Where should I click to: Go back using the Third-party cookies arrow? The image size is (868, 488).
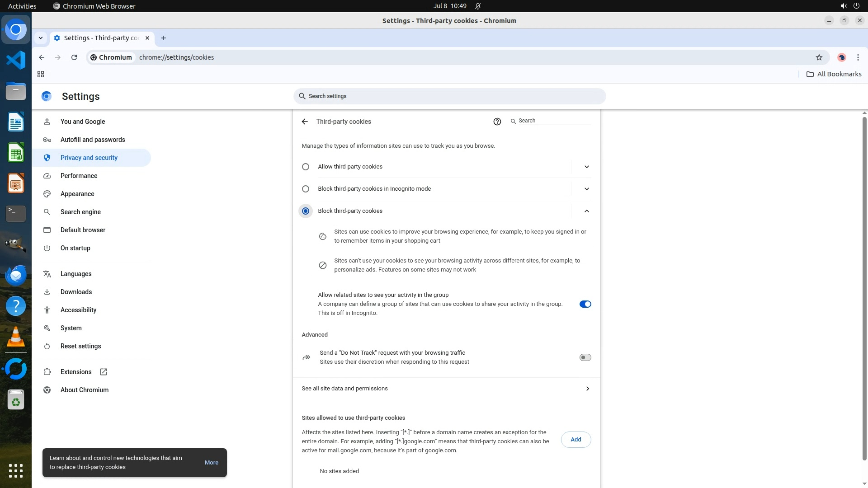click(x=305, y=122)
